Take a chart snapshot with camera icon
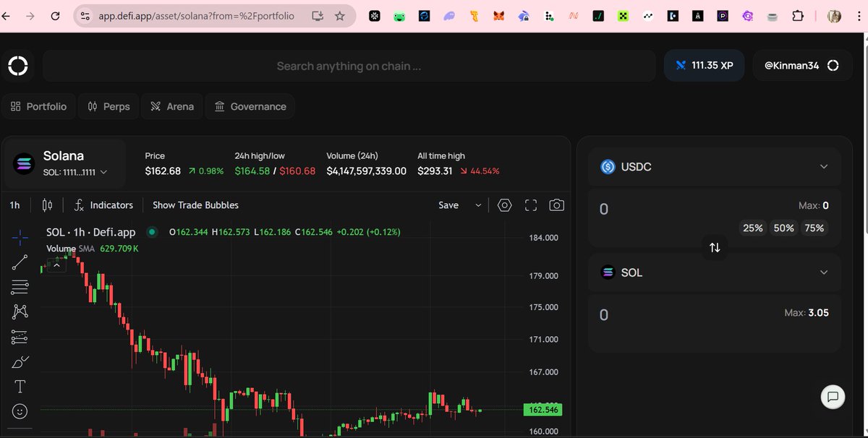Screen dimensions: 868x438 [x=556, y=205]
